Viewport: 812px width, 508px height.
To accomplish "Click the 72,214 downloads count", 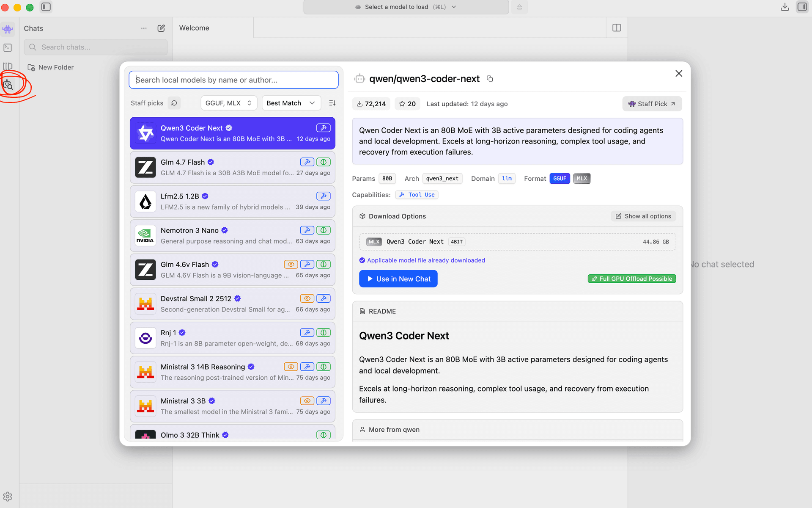I will coord(371,104).
